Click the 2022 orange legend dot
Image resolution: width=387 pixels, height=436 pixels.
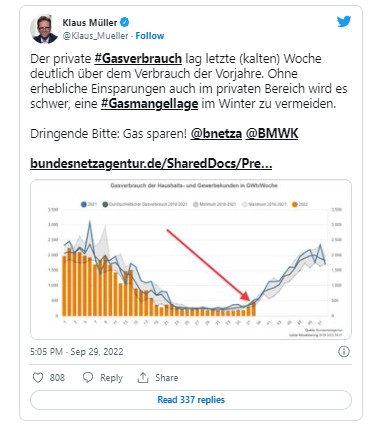coord(294,204)
